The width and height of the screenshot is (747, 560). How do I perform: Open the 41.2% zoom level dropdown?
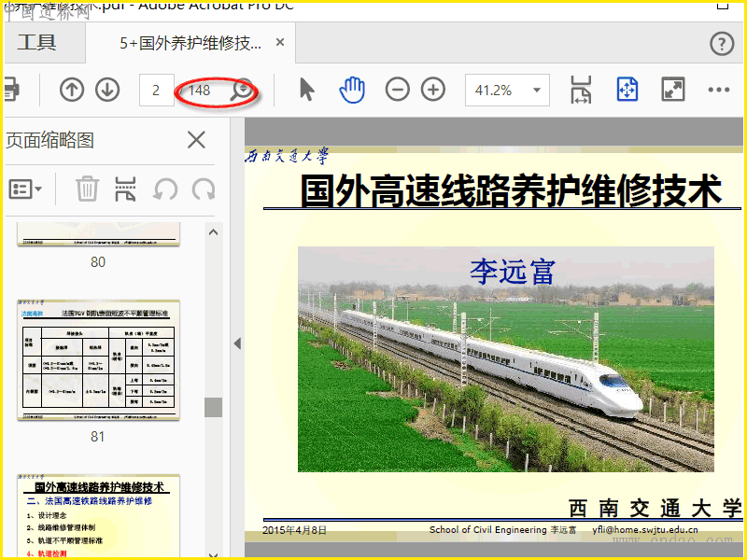(x=507, y=90)
